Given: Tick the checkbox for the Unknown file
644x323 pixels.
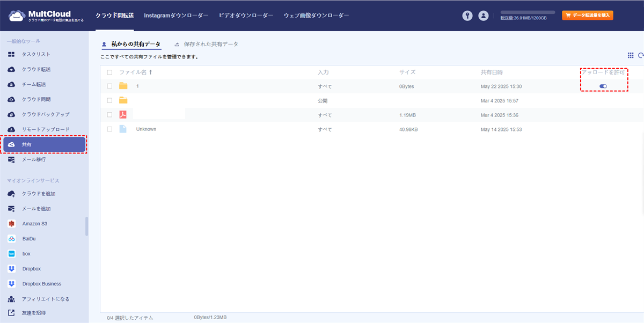Looking at the screenshot, I should click(x=109, y=129).
